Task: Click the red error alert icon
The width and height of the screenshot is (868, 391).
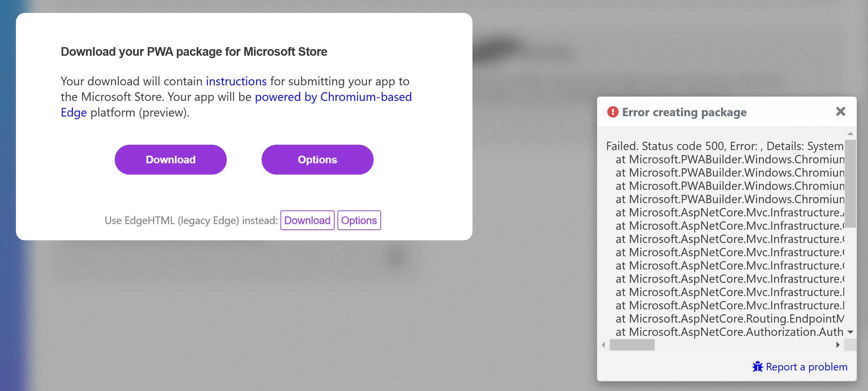Action: (x=613, y=112)
